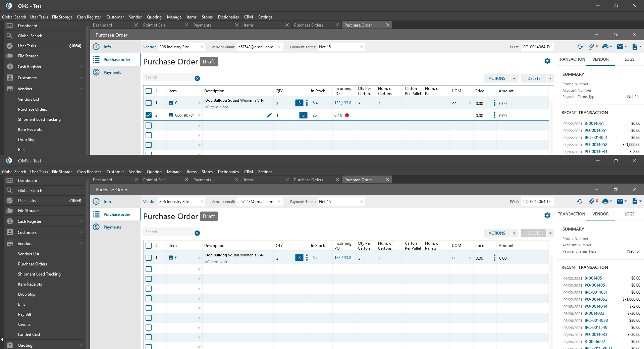Open the gear settings icon in the upper Purchase Order
Image resolution: width=644 pixels, height=349 pixels.
[547, 61]
